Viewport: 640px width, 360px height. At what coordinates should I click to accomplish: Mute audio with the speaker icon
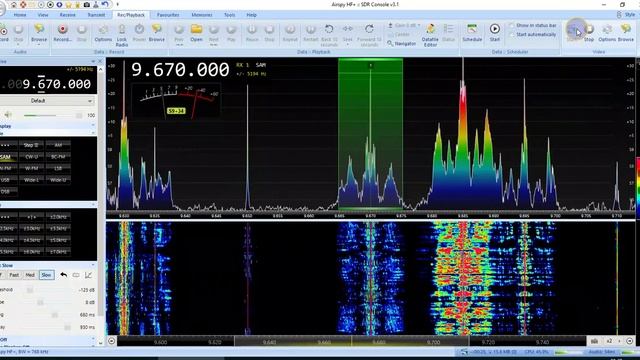(x=8, y=115)
